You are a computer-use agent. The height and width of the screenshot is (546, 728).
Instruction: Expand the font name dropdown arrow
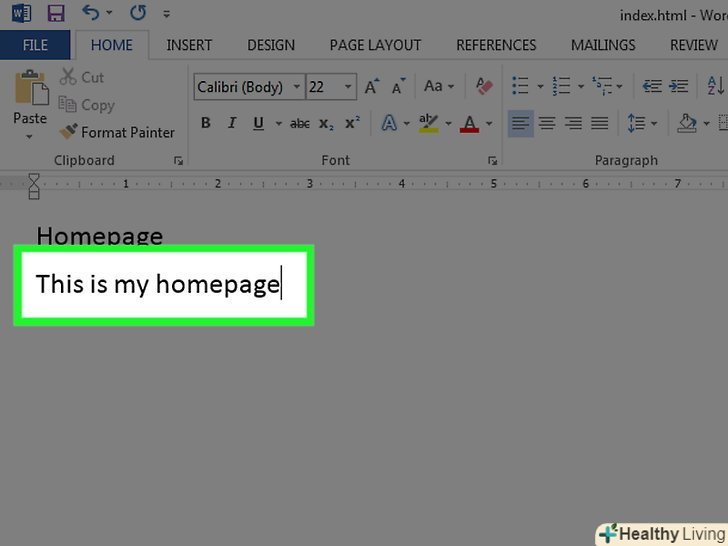[297, 87]
